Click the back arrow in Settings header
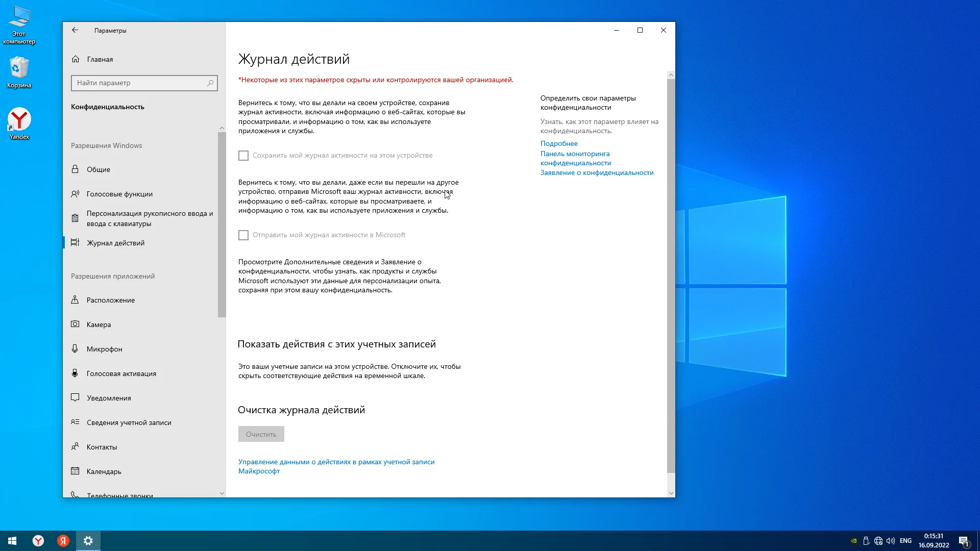The height and width of the screenshot is (551, 980). (75, 30)
